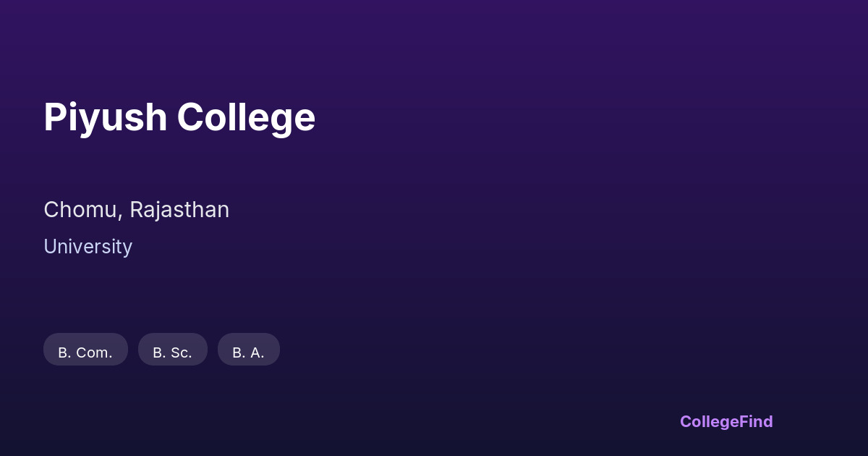Screen dimensions: 868x456
Task: Select the University type label
Action: (x=88, y=247)
